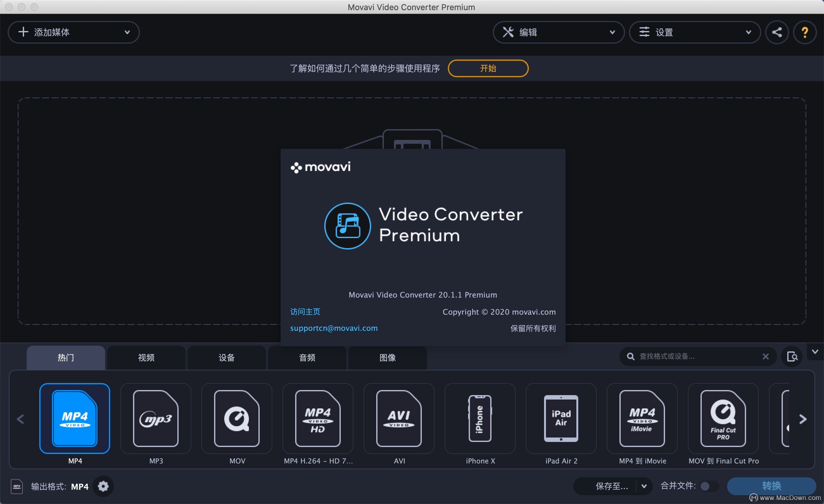Choose the MP3 audio format icon

click(156, 418)
